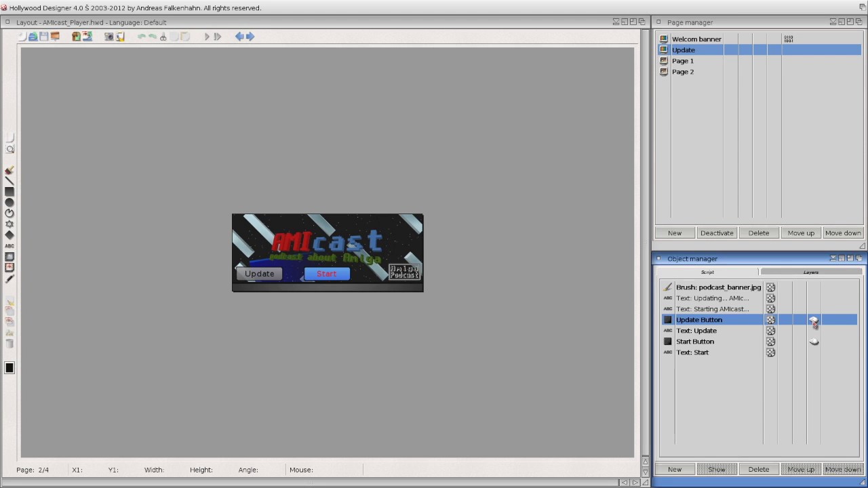Open project via the blue folder toolbar icon

33,37
